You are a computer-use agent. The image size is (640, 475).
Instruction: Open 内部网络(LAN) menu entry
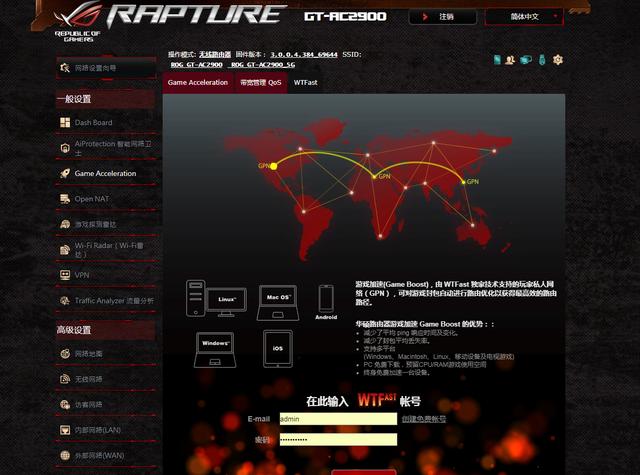[x=106, y=430]
